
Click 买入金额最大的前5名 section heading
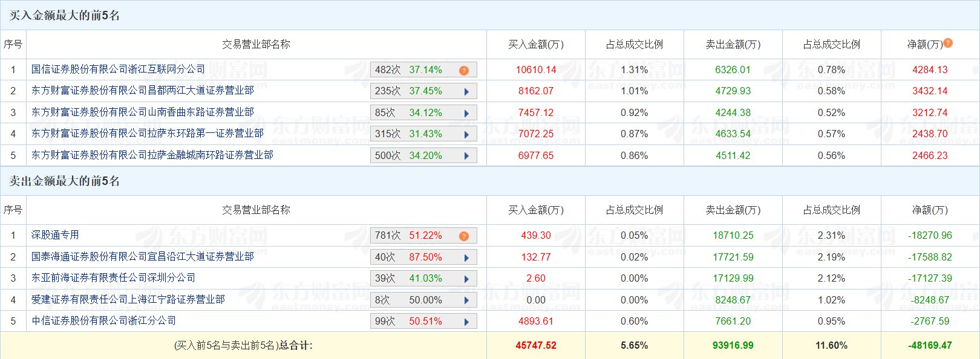(65, 16)
